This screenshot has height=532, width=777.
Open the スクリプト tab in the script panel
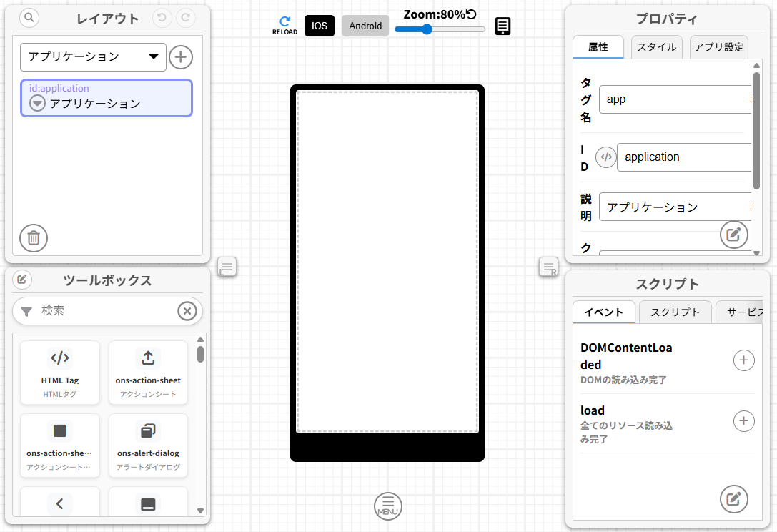click(x=675, y=312)
